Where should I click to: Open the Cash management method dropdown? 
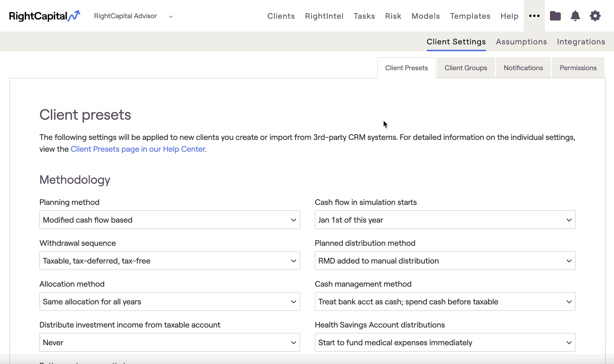pyautogui.click(x=445, y=301)
